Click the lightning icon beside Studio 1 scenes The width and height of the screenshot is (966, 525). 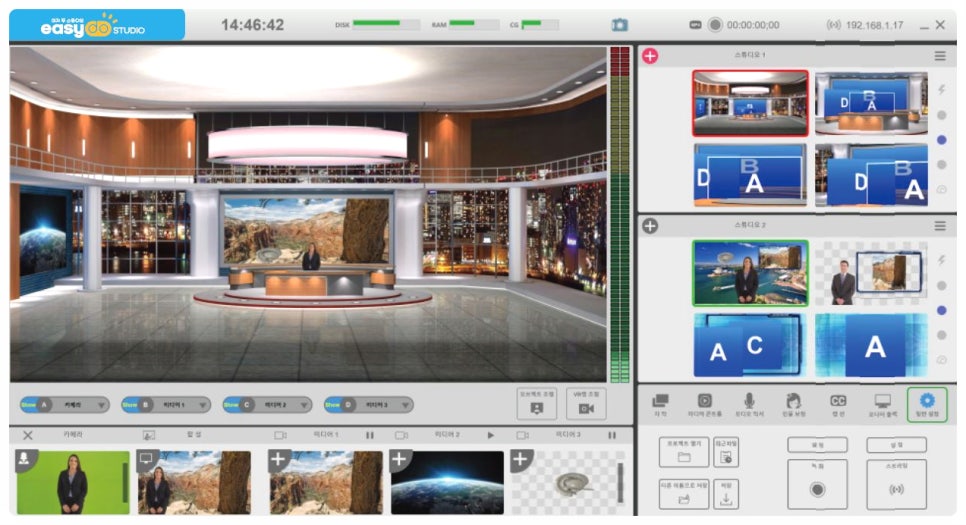tap(941, 90)
